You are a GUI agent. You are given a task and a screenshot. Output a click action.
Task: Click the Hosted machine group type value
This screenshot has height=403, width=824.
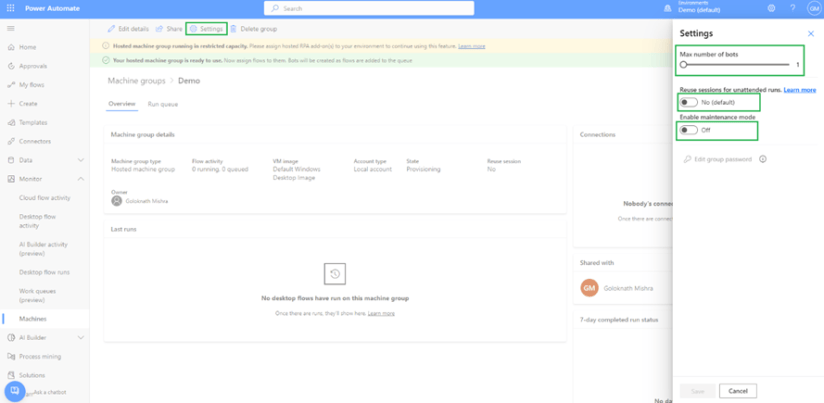click(143, 169)
